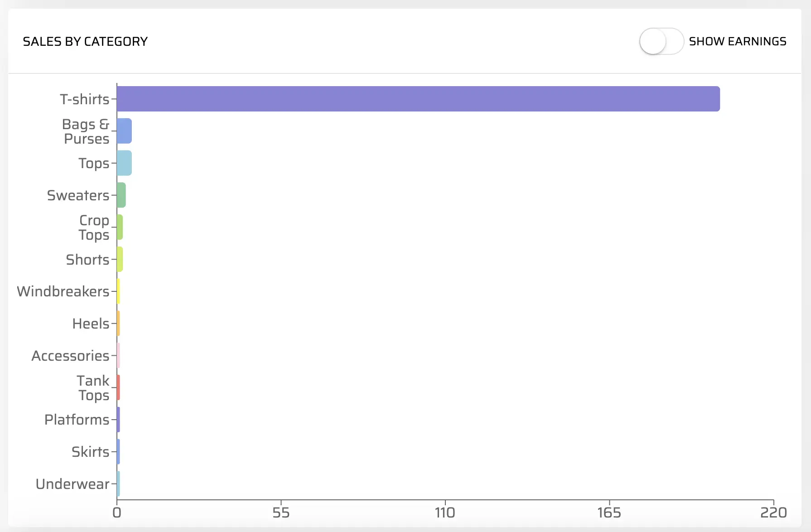This screenshot has width=811, height=532.
Task: Click the Windbreakers axis label
Action: [x=63, y=291]
